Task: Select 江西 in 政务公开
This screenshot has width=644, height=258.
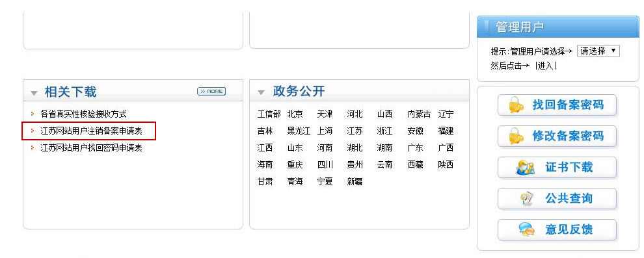Action: (265, 148)
